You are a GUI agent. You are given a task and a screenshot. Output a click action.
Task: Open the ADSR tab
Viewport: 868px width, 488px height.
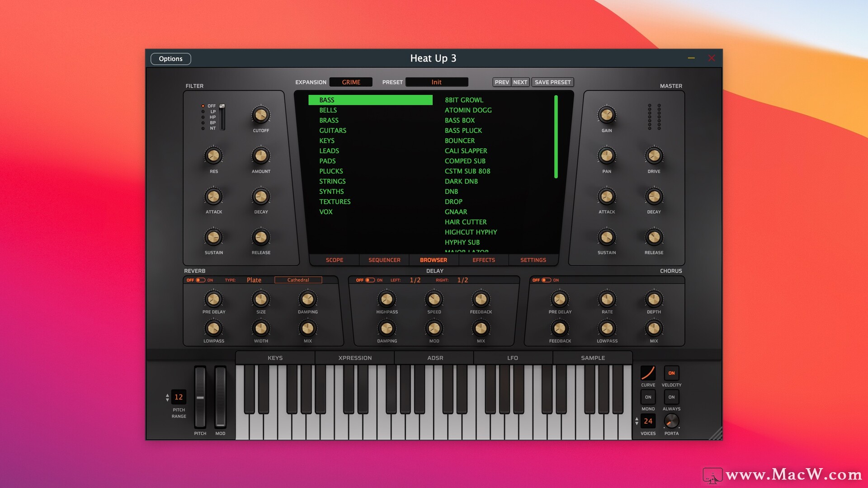point(435,358)
